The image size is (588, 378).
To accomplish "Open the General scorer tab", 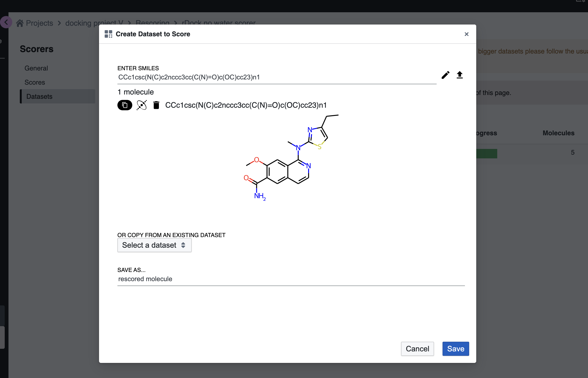I will pos(36,68).
